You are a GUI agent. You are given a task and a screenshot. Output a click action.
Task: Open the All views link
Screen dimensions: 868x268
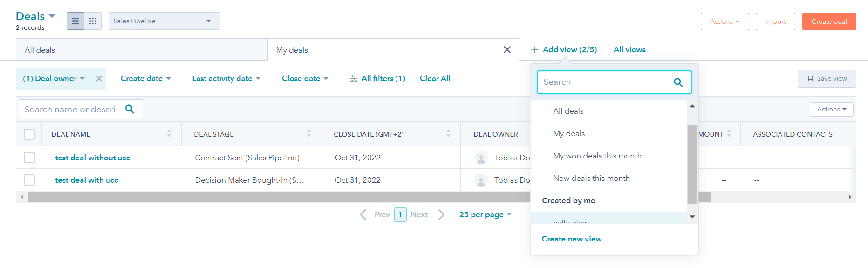629,49
